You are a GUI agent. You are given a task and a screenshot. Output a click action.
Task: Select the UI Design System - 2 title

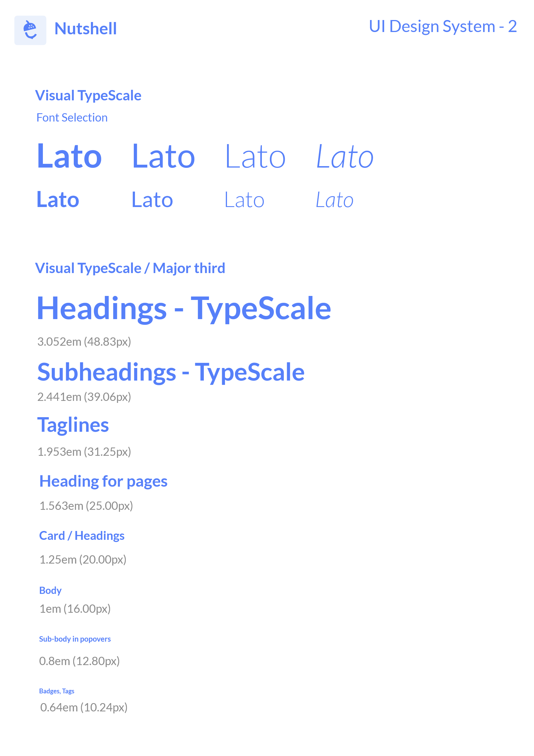[x=442, y=26]
